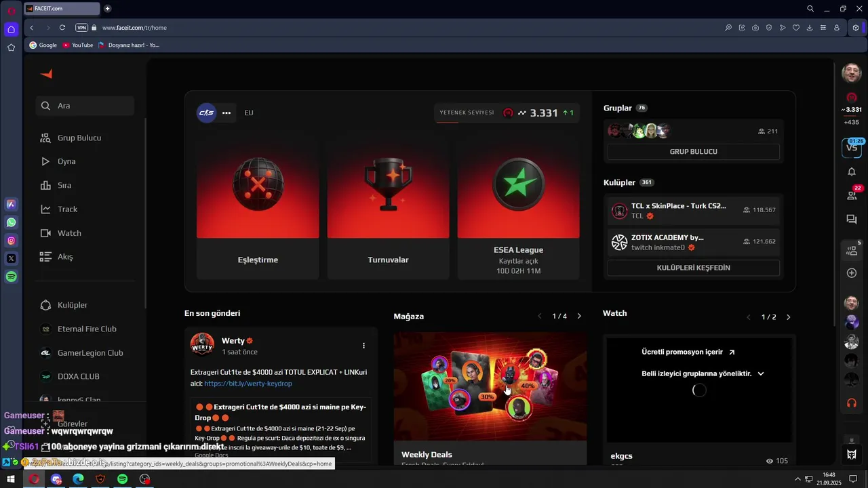
Task: Open the Werty post options menu
Action: pos(363,346)
